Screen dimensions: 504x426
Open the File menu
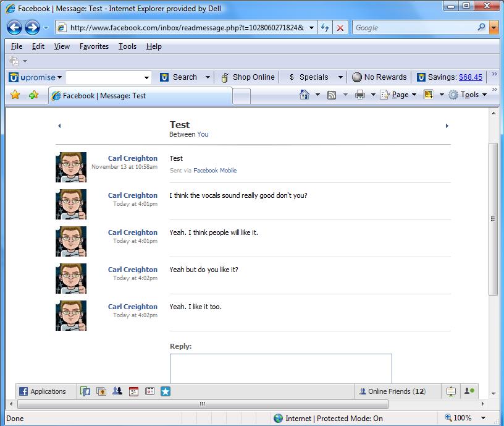[17, 46]
